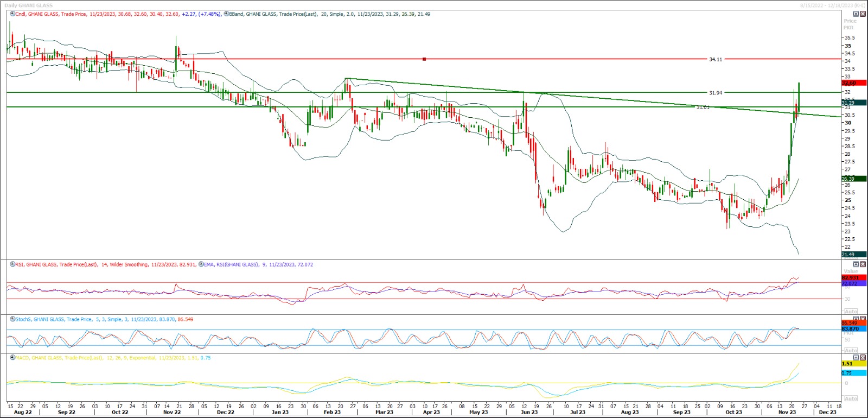
Task: Select the RSI GHANI GLASS legend text
Action: pyautogui.click(x=106, y=265)
